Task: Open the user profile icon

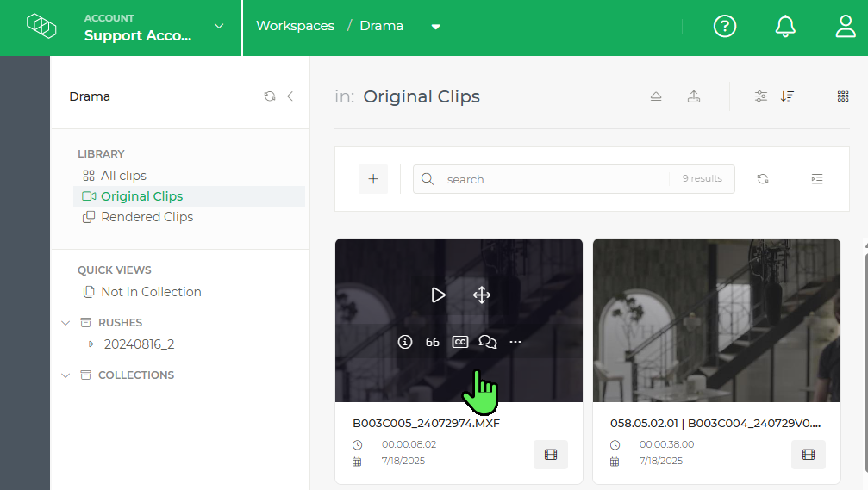Action: pos(846,26)
